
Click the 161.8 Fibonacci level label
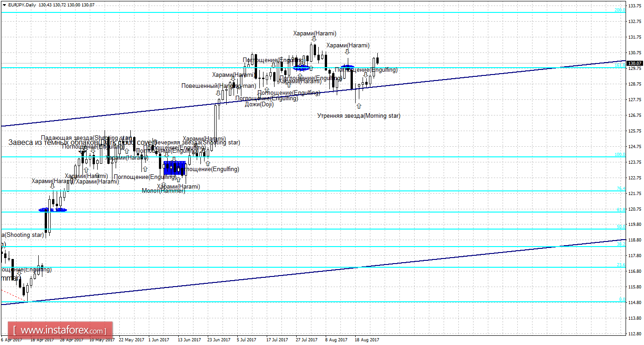[620, 65]
